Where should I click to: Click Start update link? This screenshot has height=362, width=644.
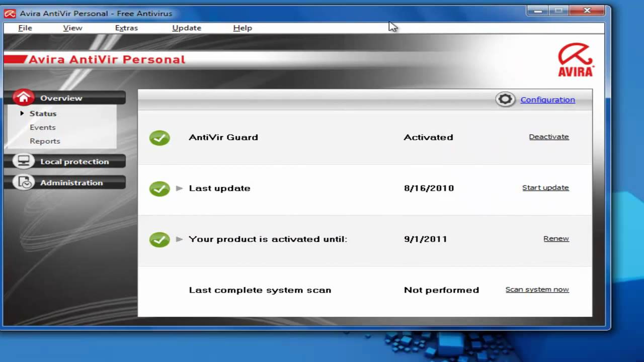tap(545, 188)
